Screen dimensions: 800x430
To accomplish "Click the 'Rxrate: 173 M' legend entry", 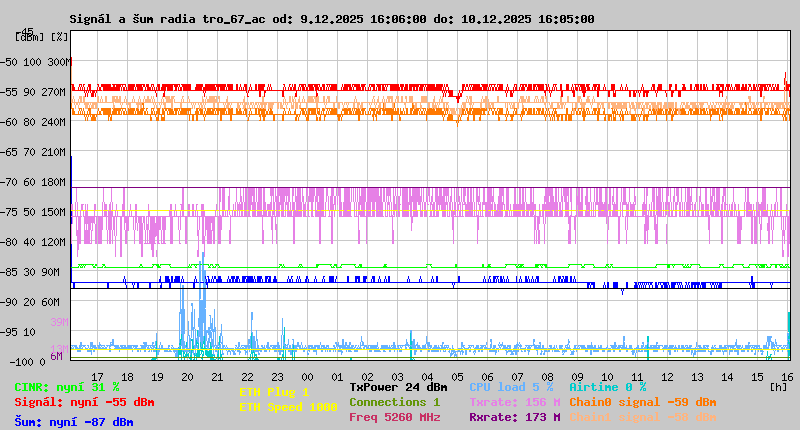I will pyautogui.click(x=515, y=417).
